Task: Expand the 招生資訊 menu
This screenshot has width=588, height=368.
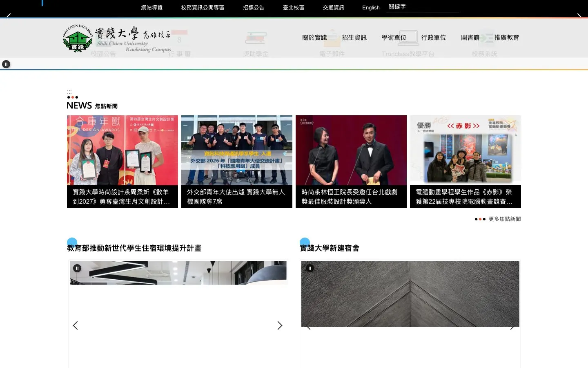Action: pyautogui.click(x=354, y=38)
